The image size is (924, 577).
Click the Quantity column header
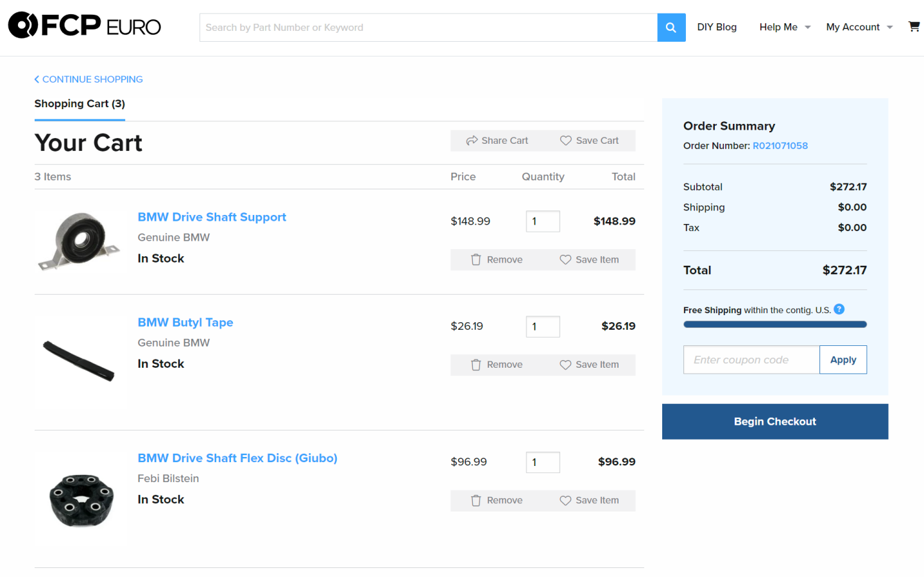click(x=543, y=177)
